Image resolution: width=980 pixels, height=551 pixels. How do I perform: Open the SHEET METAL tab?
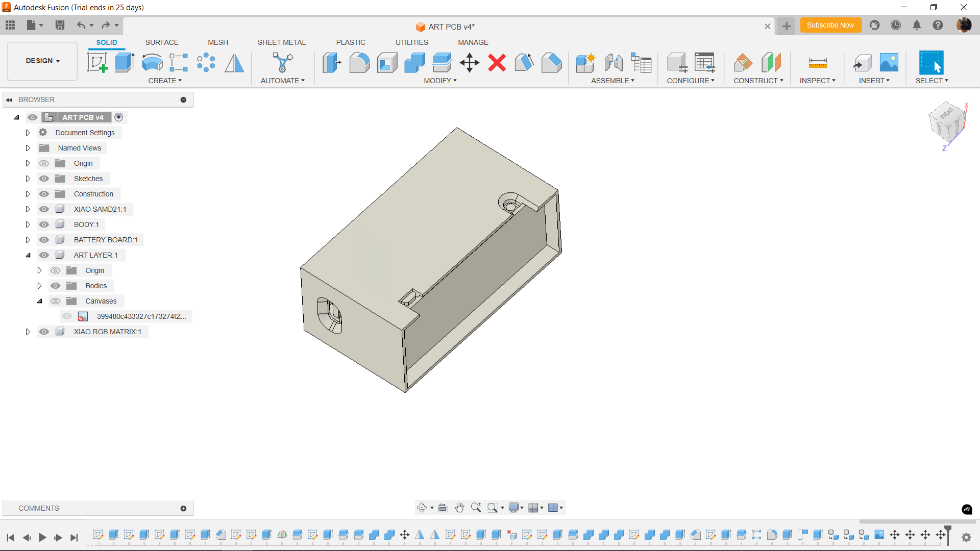281,42
